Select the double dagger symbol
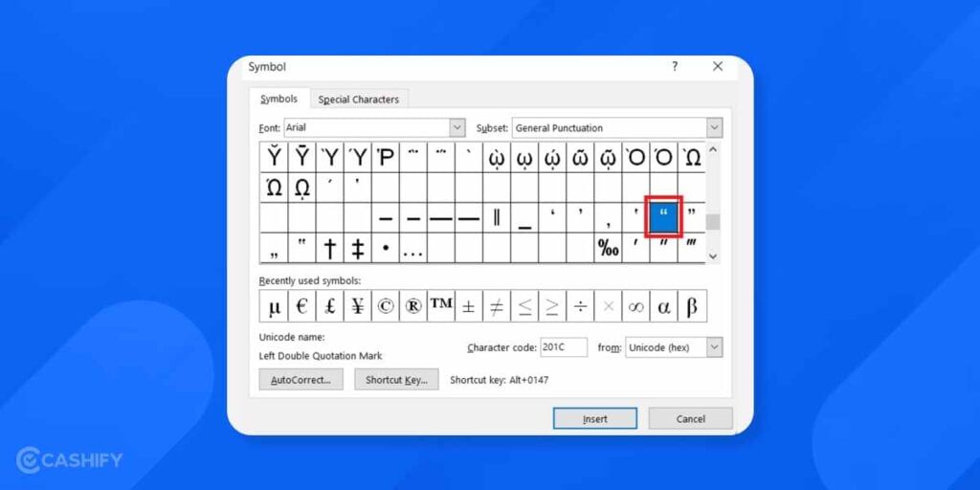Image resolution: width=980 pixels, height=490 pixels. [358, 248]
